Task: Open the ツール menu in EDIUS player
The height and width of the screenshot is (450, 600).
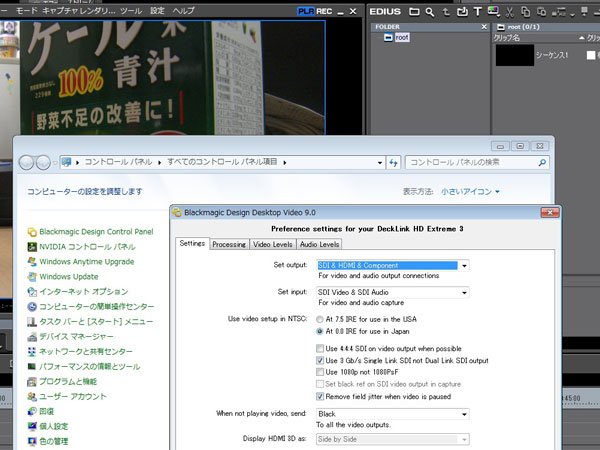Action: (131, 11)
